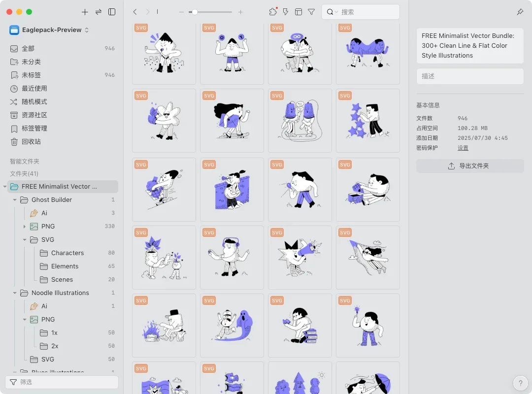Click the thumbnail size slider
This screenshot has width=532, height=394.
coord(211,12)
